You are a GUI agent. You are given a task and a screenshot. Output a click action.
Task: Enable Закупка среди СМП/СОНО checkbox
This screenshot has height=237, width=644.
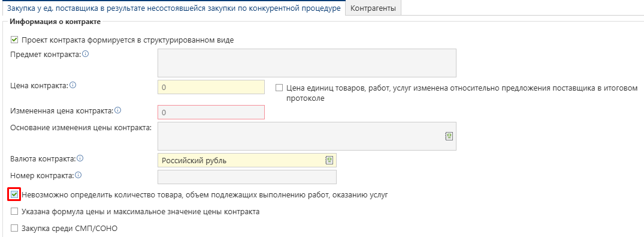[15, 228]
